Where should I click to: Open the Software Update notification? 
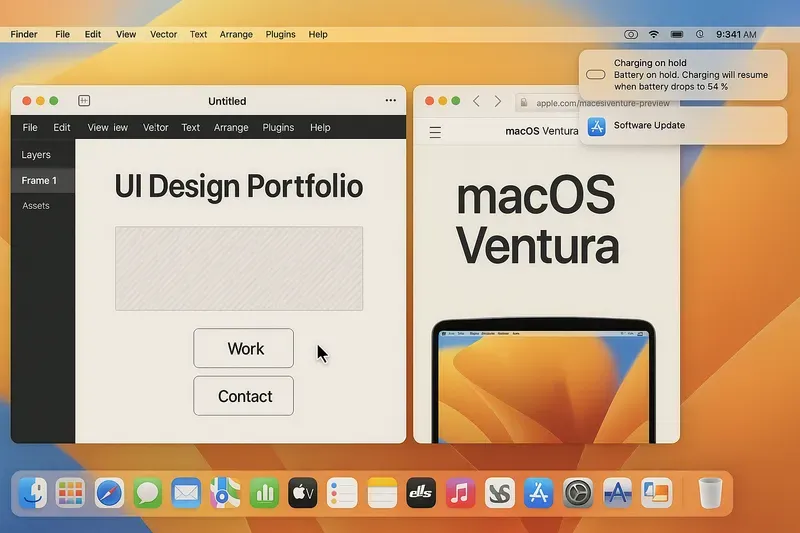coord(683,125)
